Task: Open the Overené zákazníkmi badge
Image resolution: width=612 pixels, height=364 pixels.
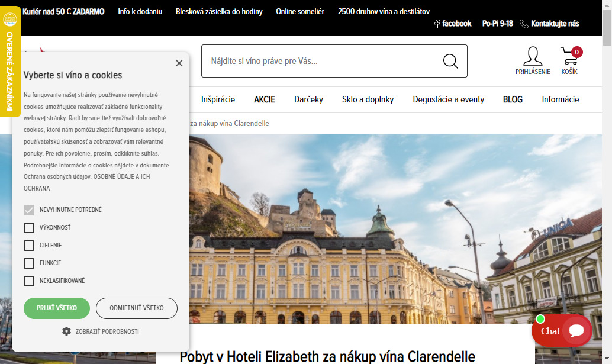Action: tap(10, 62)
